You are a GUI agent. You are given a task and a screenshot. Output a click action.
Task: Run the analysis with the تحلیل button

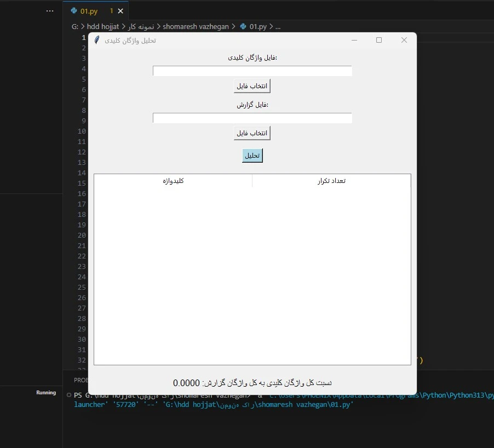point(252,156)
